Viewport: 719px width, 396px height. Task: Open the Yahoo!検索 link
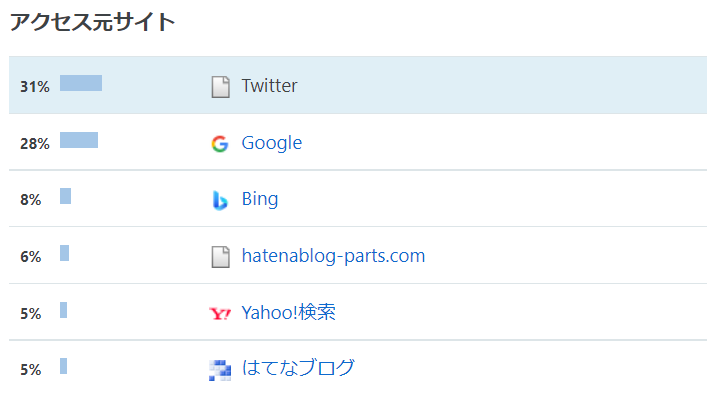coord(288,313)
